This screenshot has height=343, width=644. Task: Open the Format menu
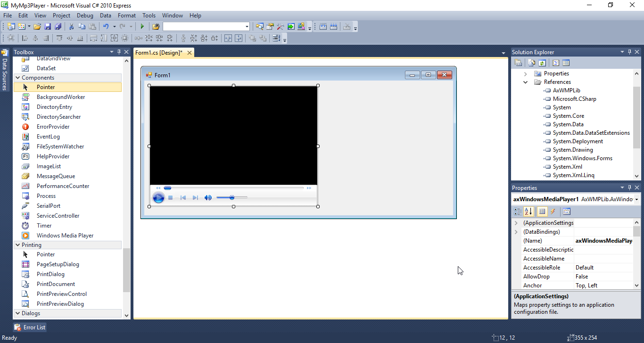[x=127, y=16]
